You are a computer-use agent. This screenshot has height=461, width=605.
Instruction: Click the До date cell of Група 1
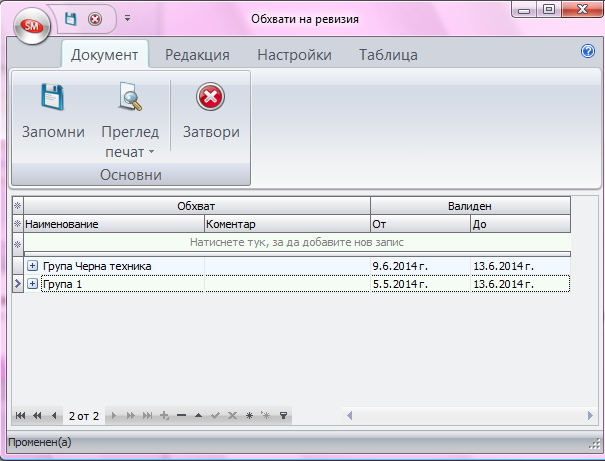521,284
